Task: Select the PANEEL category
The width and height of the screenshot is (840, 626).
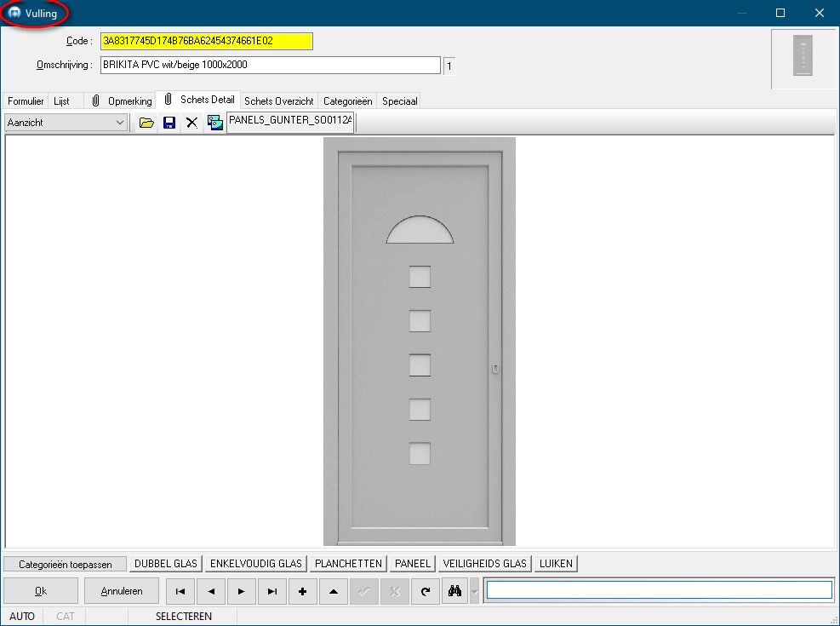Action: 413,564
